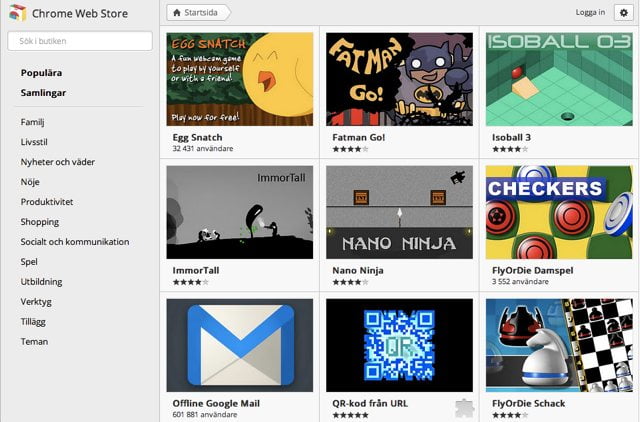Open the Fatman Go! app image

pyautogui.click(x=399, y=79)
